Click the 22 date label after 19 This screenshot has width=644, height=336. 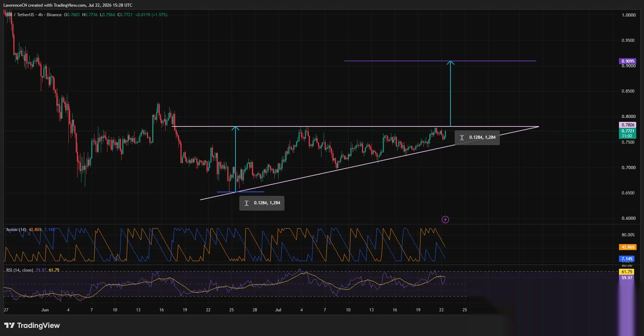click(x=441, y=310)
